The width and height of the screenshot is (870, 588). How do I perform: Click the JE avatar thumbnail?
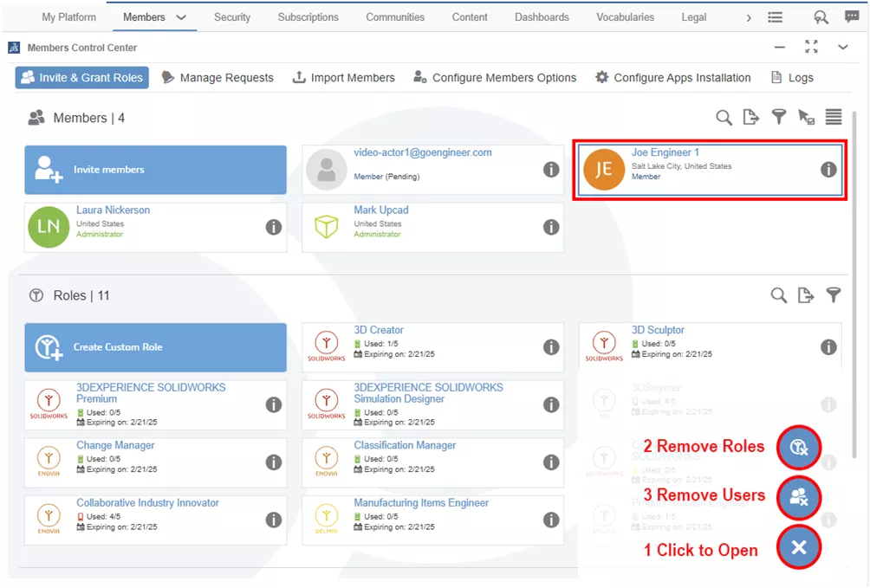(604, 170)
